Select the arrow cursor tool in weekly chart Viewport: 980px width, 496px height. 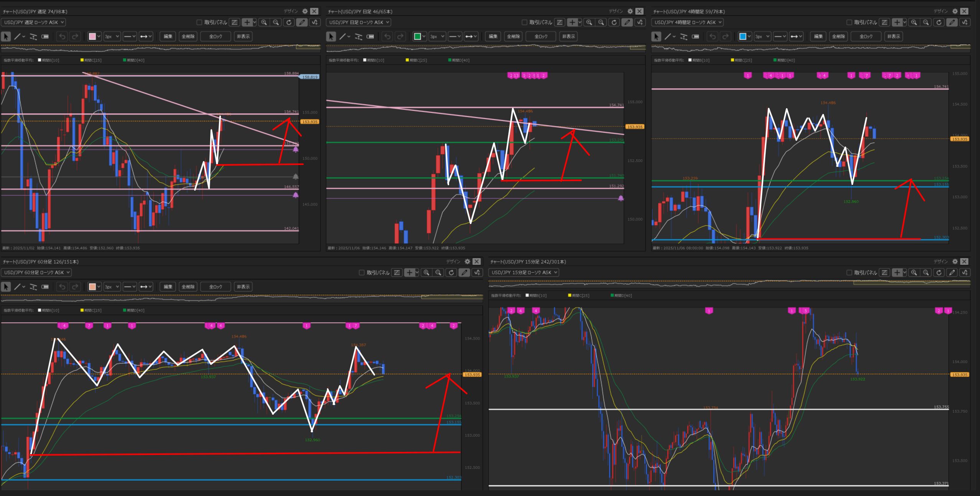[6, 36]
